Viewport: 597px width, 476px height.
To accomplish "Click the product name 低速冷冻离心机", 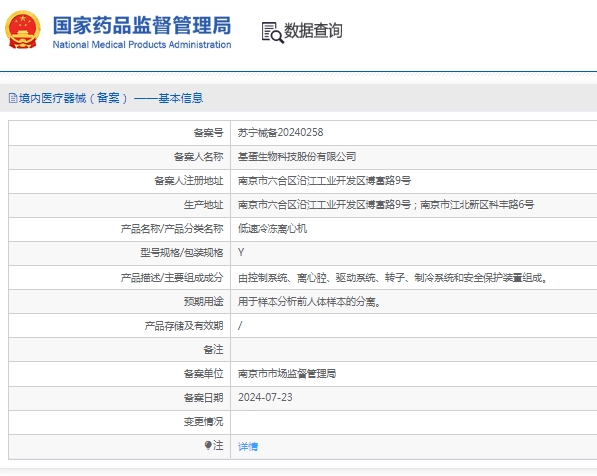I will point(272,228).
